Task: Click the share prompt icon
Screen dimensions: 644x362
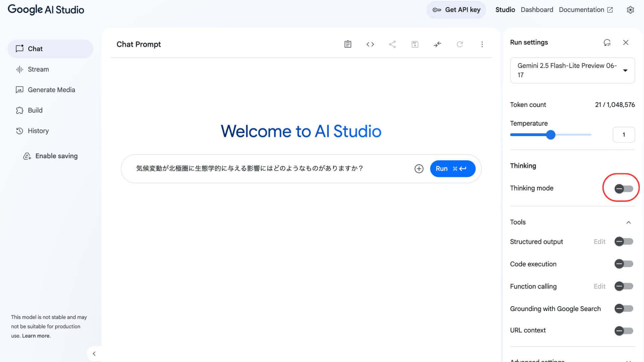Action: (x=392, y=44)
